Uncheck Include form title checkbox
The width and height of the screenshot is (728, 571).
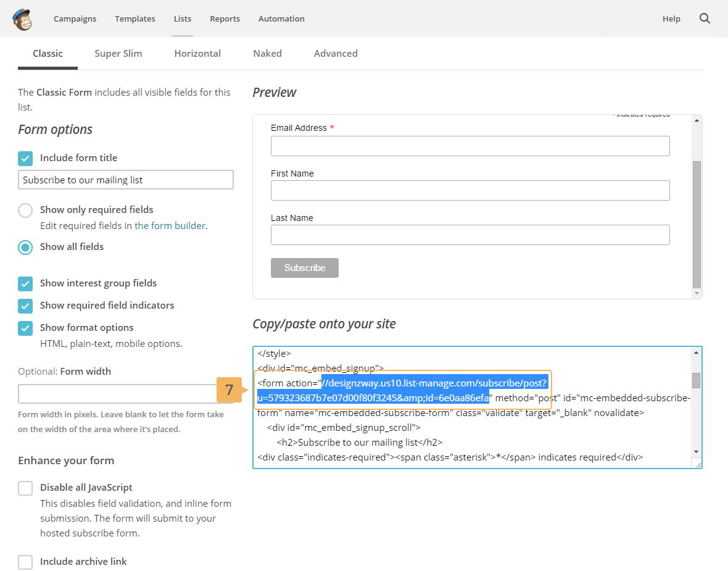click(25, 158)
